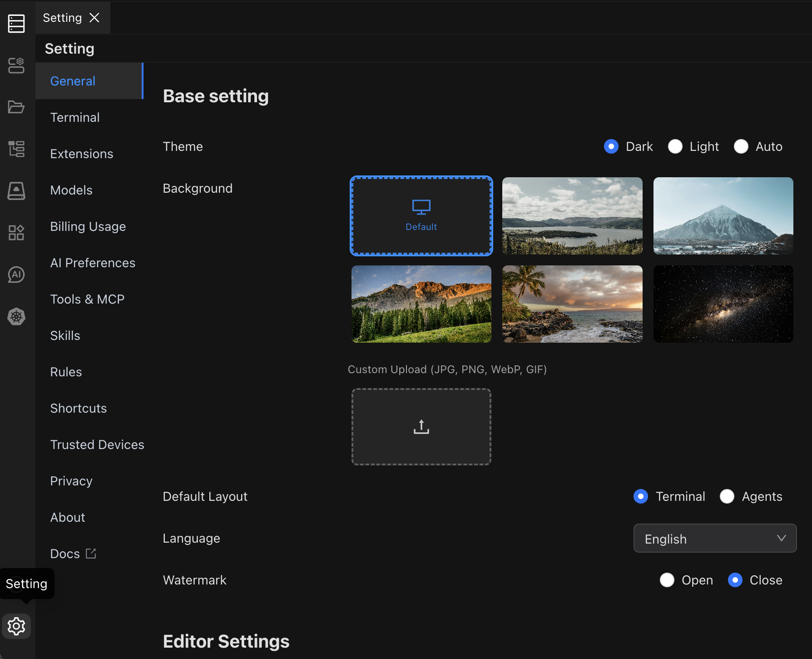
Task: Set Watermark to Open
Action: tap(667, 580)
